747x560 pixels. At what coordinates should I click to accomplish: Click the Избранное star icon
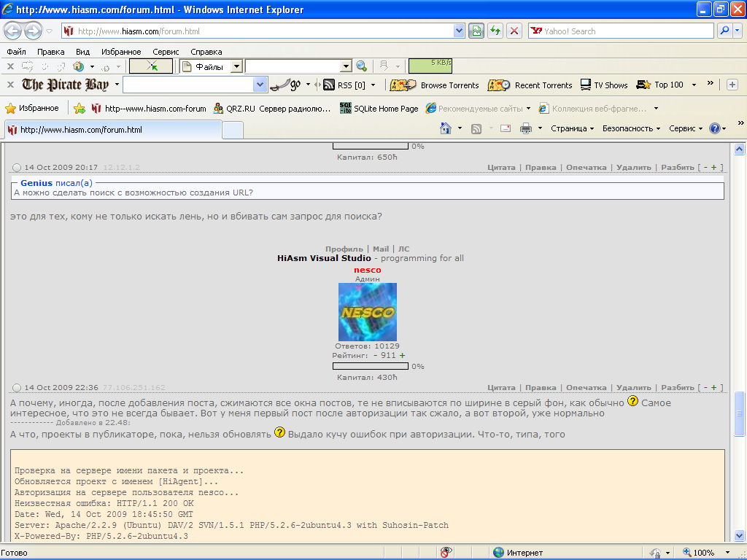tap(11, 109)
